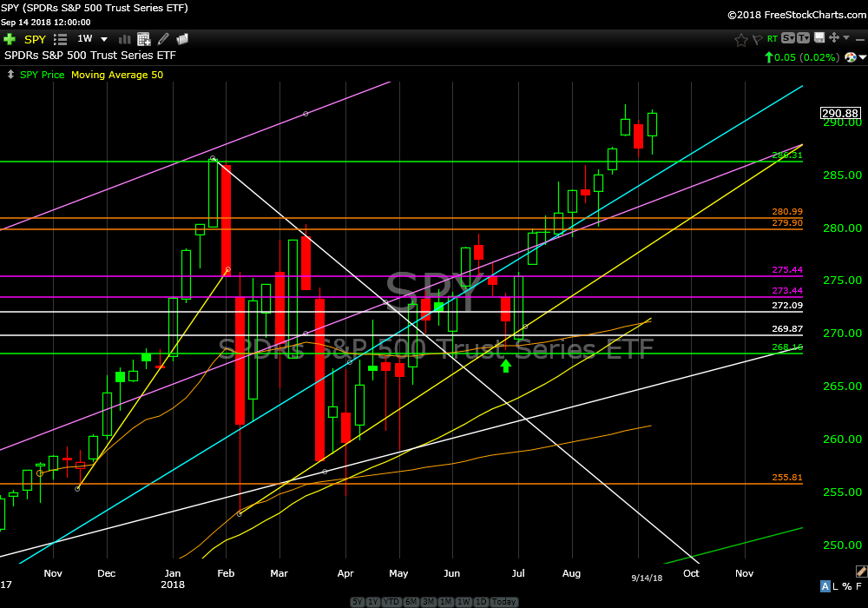The image size is (868, 608).
Task: Select the pencil drawing tool
Action: [163, 39]
